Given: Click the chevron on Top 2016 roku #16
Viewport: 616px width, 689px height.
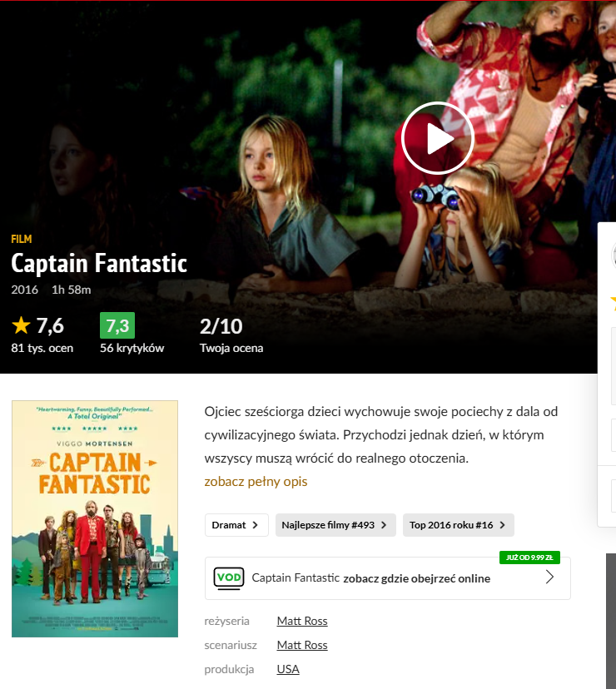Looking at the screenshot, I should (x=502, y=525).
